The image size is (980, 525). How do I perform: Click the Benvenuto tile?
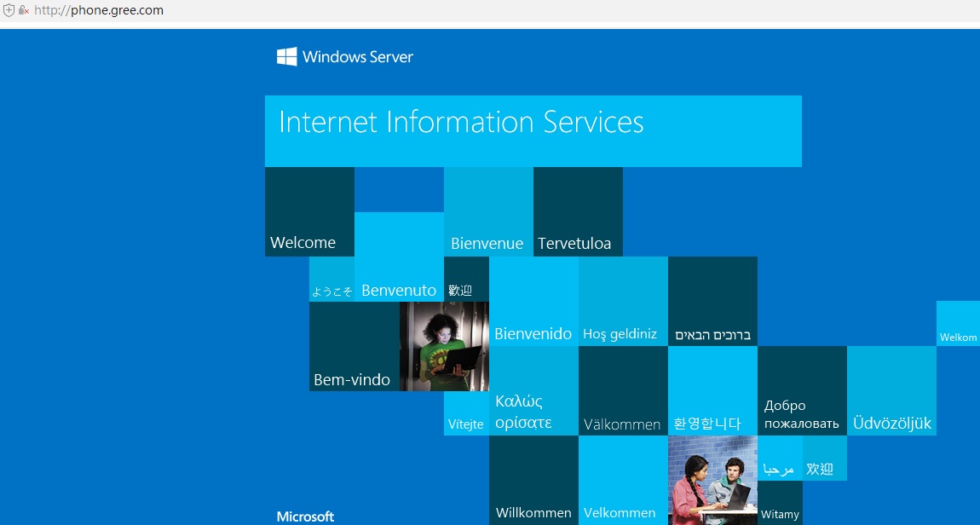(400, 257)
